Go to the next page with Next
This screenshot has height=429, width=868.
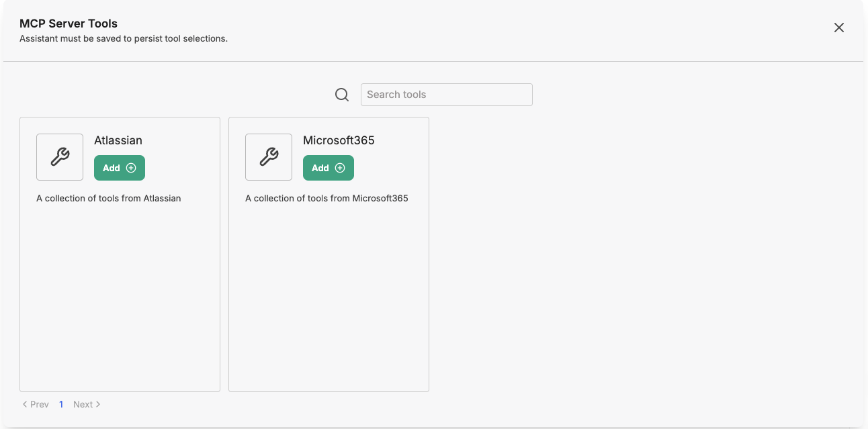coord(83,404)
